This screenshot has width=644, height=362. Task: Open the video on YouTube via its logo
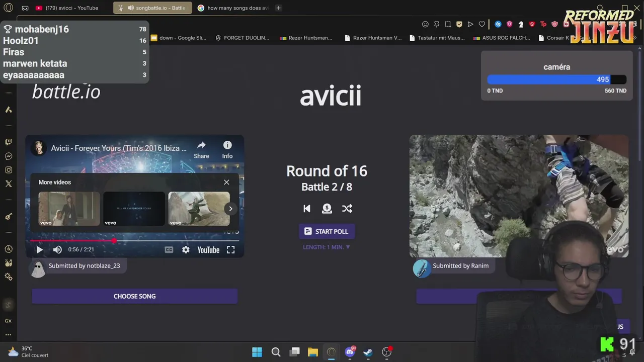point(208,250)
